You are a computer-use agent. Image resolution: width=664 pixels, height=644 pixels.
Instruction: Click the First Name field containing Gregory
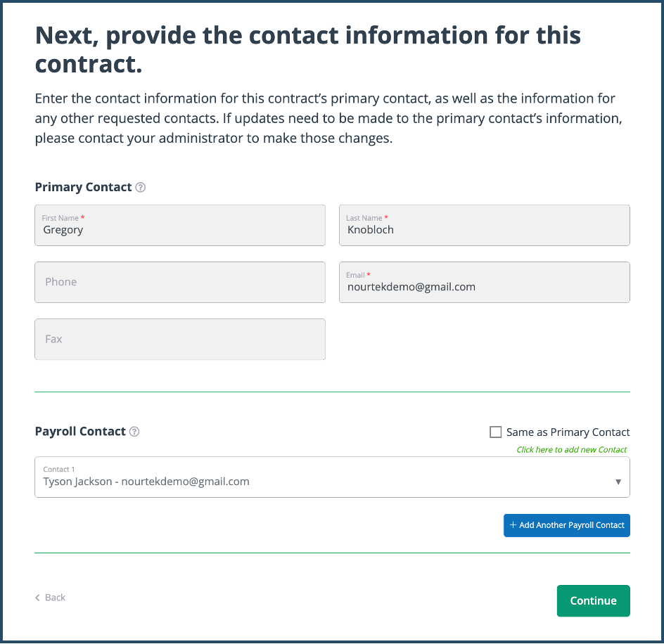click(x=179, y=226)
